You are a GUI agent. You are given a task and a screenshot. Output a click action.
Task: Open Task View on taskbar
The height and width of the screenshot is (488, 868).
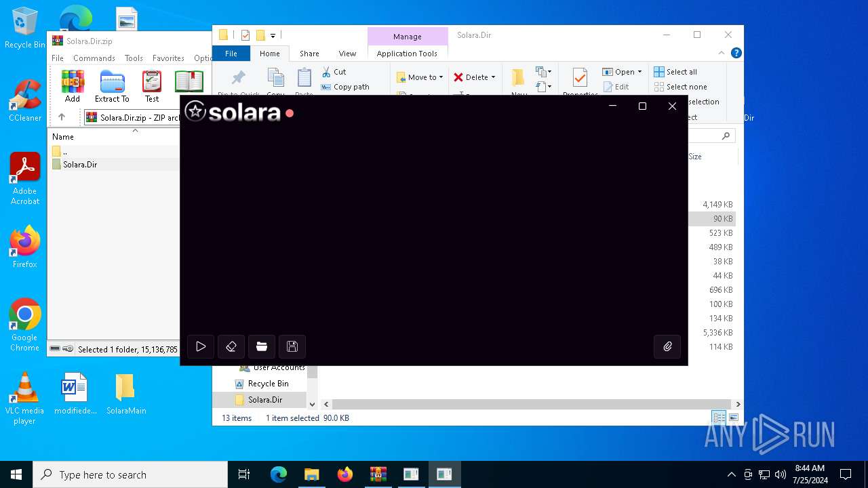[244, 474]
